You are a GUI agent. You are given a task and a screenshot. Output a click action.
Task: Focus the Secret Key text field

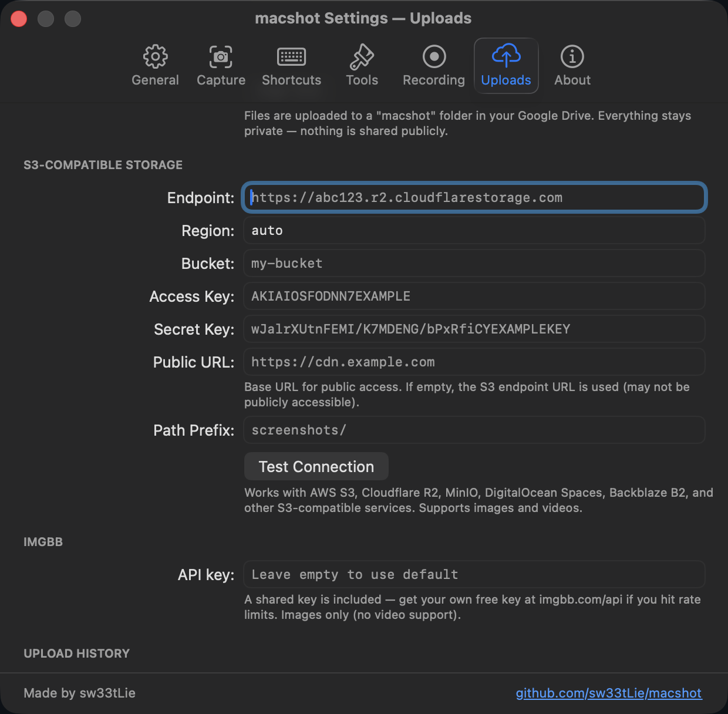pyautogui.click(x=474, y=329)
